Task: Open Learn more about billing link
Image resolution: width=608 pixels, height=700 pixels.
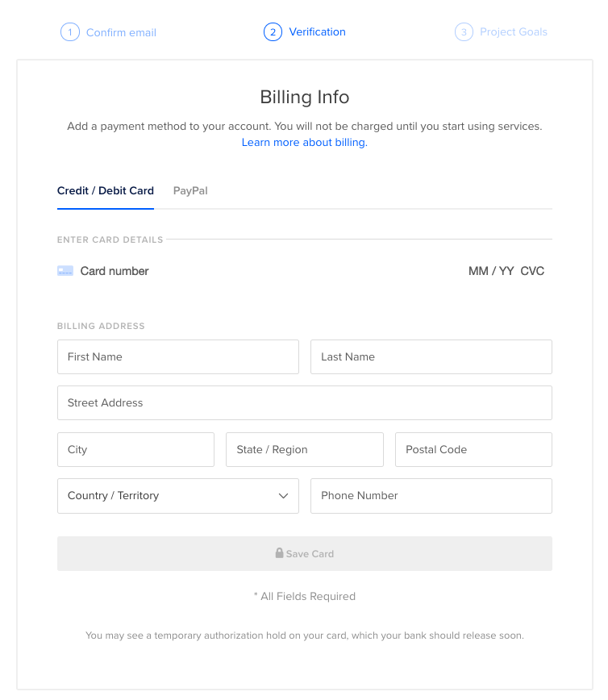Action: pos(304,143)
